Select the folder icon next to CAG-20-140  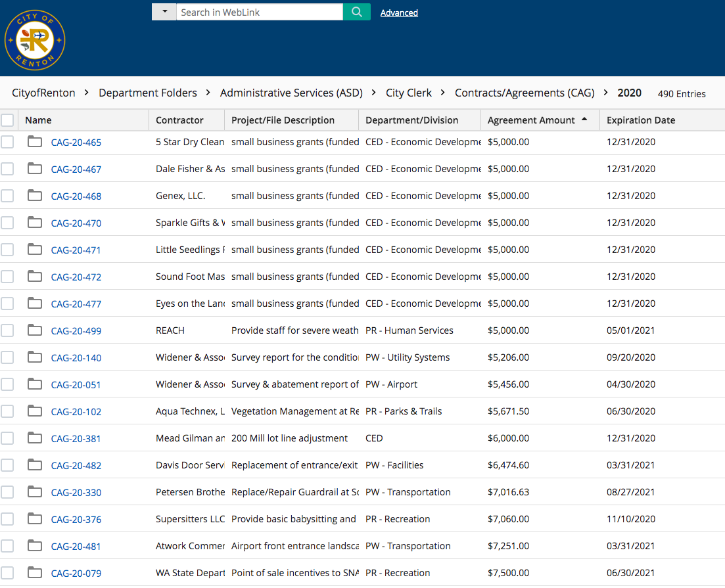pyautogui.click(x=35, y=357)
